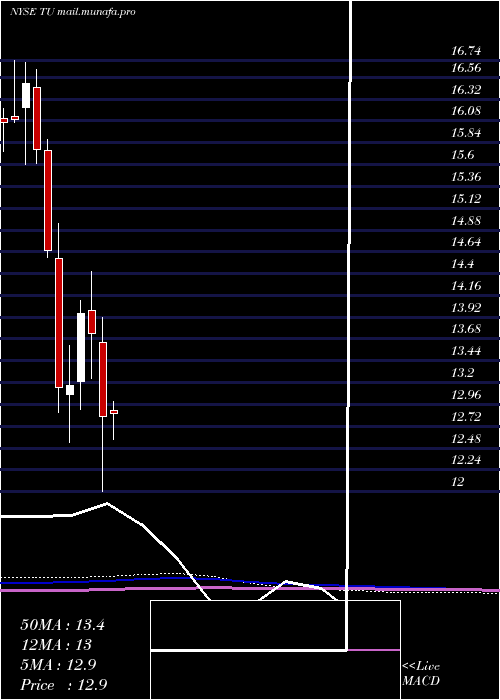The width and height of the screenshot is (500, 700).
Task: Click the <<Live MACD label
Action: point(421,674)
